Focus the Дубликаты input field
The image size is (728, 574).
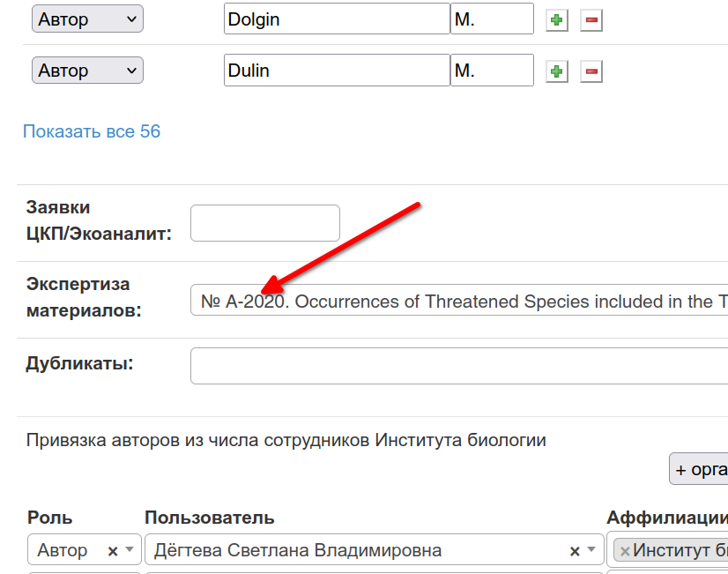coord(459,366)
